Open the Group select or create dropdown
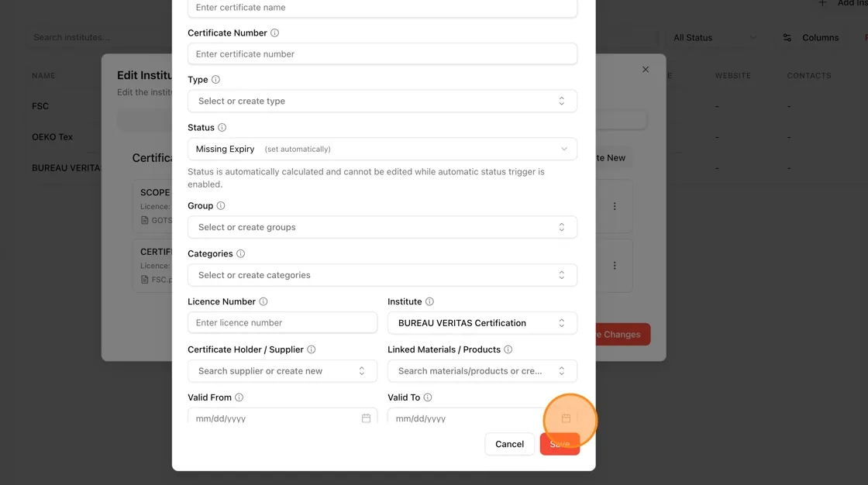The height and width of the screenshot is (485, 868). point(383,227)
